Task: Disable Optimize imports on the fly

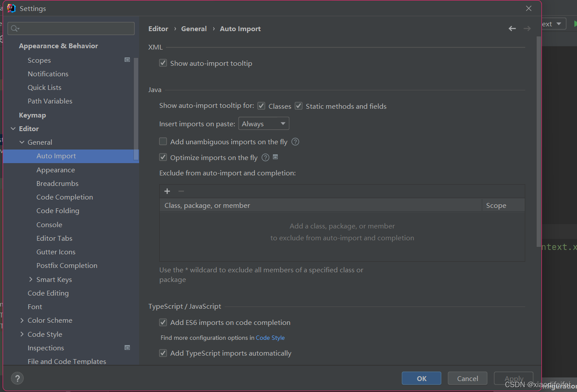Action: (163, 157)
